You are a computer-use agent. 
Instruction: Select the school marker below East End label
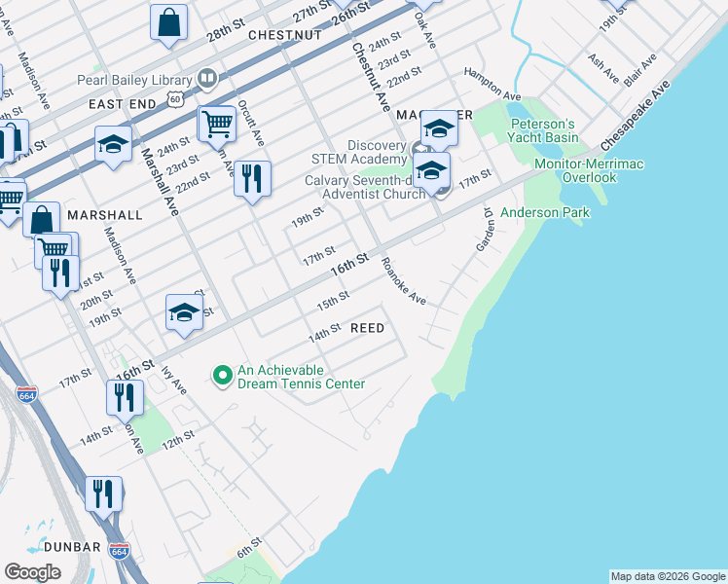click(x=113, y=145)
